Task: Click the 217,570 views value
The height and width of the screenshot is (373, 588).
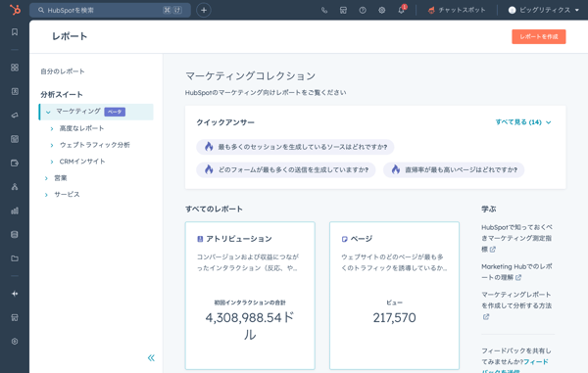Action: pyautogui.click(x=394, y=318)
